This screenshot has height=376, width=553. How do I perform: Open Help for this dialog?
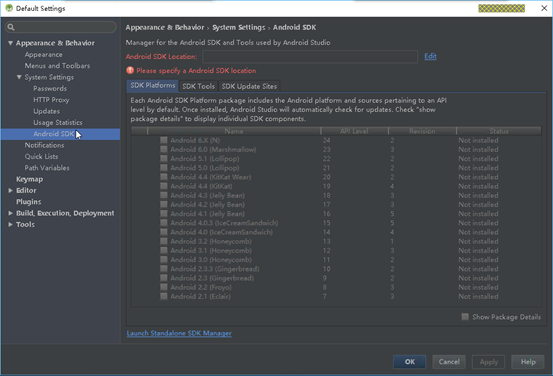[x=528, y=362]
